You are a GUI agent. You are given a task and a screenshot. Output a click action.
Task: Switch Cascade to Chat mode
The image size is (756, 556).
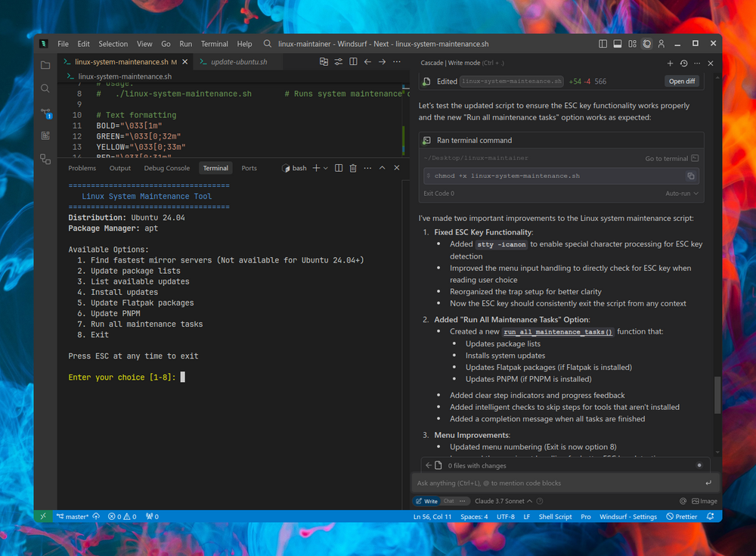pos(448,501)
